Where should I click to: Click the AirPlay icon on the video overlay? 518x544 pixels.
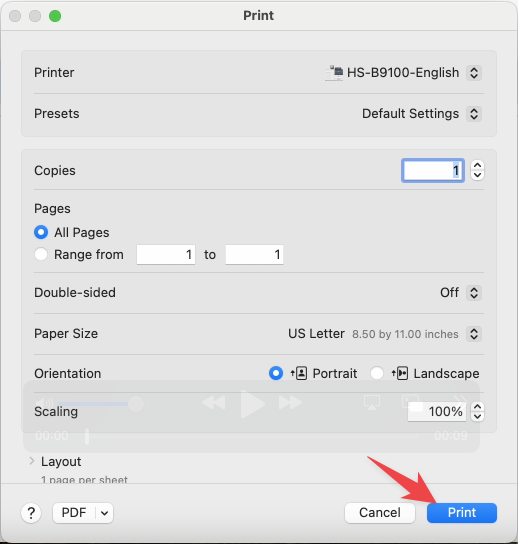tap(372, 402)
